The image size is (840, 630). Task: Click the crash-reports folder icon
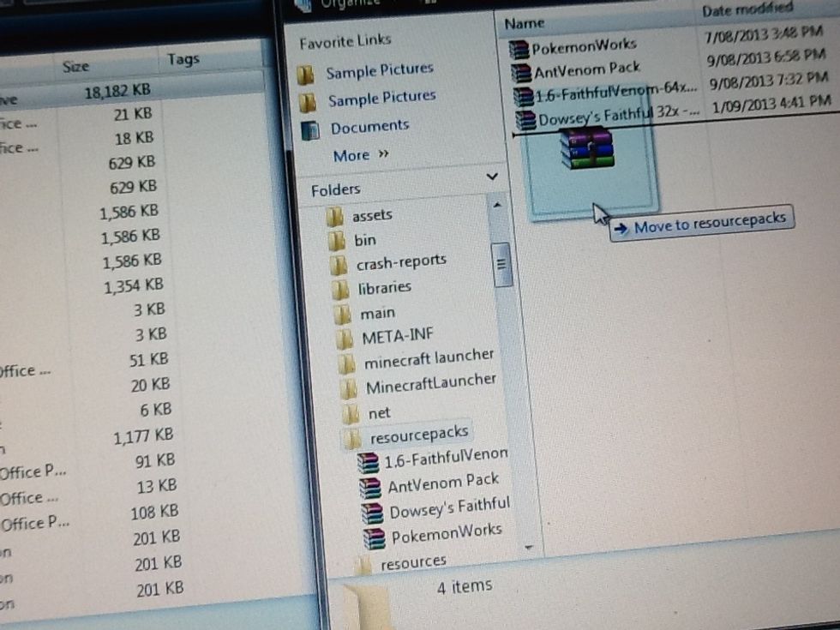[339, 266]
